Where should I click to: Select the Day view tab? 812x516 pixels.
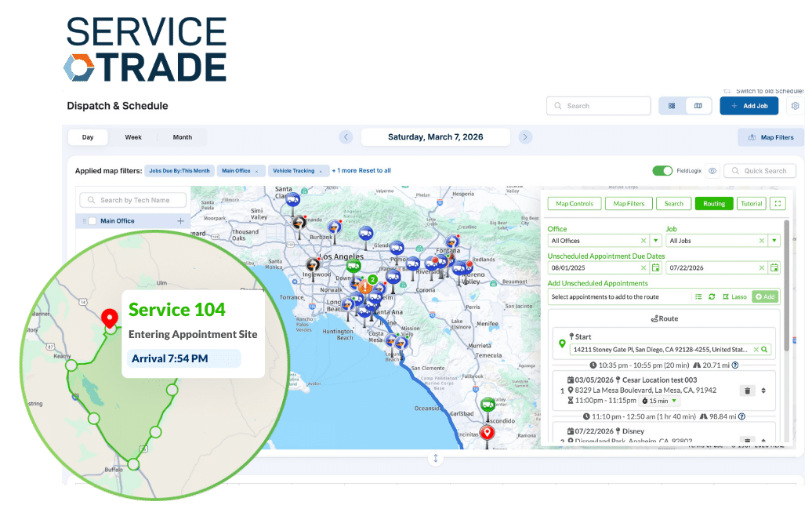(x=88, y=137)
